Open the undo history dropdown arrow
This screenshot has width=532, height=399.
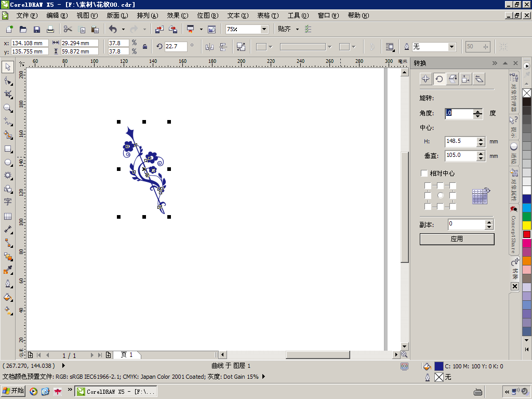[x=123, y=29]
